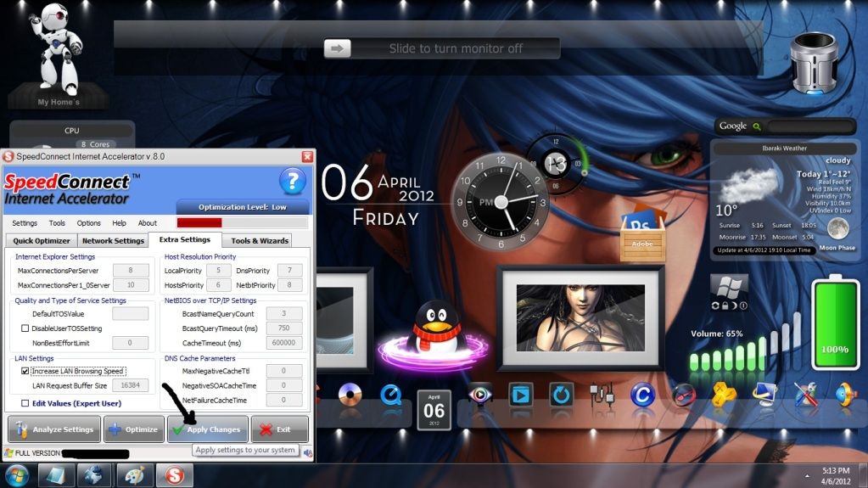Click the Analyze Settings button

click(x=54, y=429)
